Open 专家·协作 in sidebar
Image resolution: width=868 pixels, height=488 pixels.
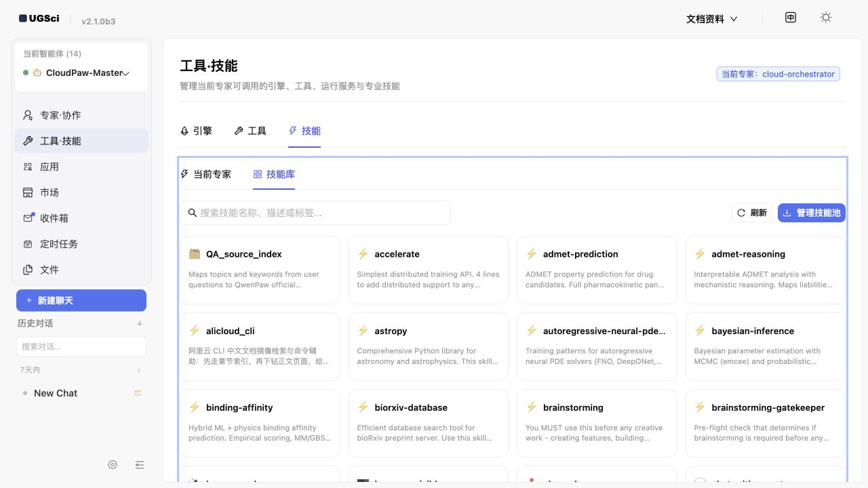click(x=81, y=115)
